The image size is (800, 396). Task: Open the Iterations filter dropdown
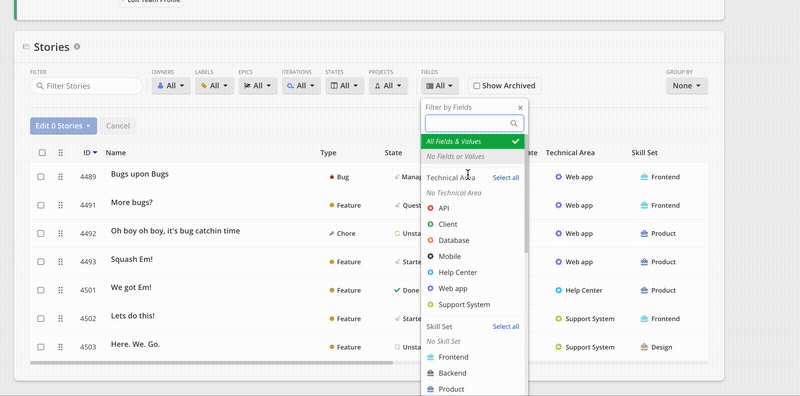coord(301,86)
